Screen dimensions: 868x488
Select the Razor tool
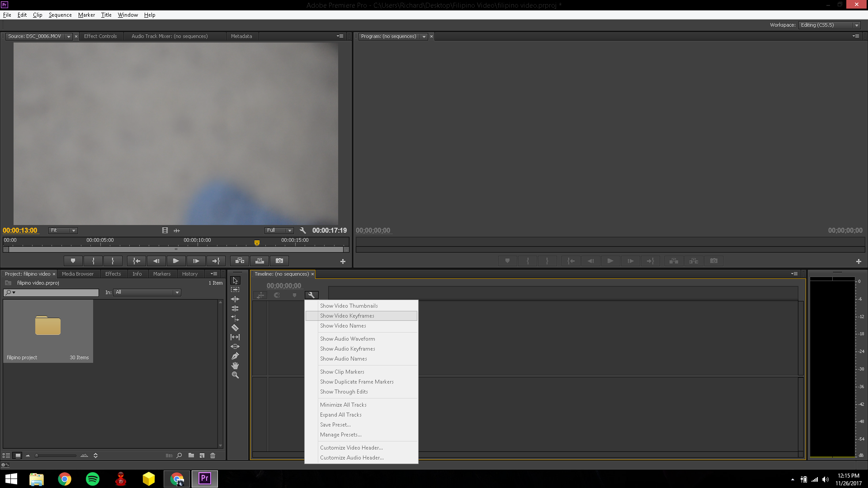click(x=235, y=327)
